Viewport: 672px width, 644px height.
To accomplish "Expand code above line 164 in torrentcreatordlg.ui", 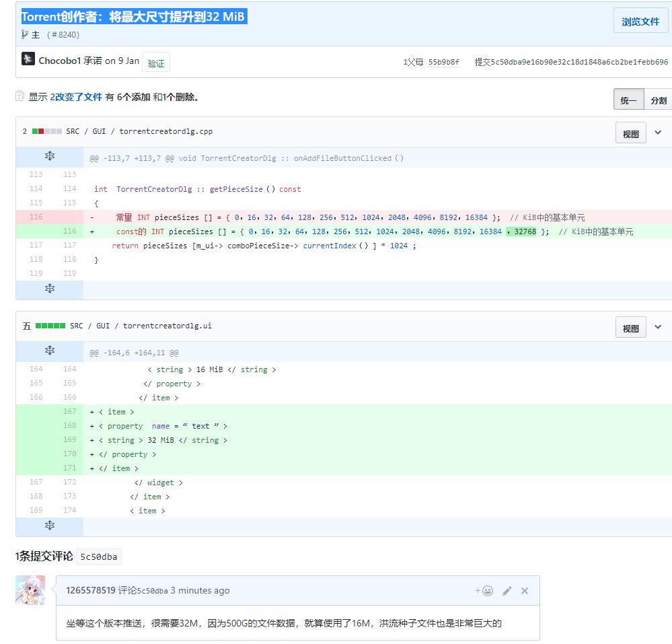I will tap(50, 351).
